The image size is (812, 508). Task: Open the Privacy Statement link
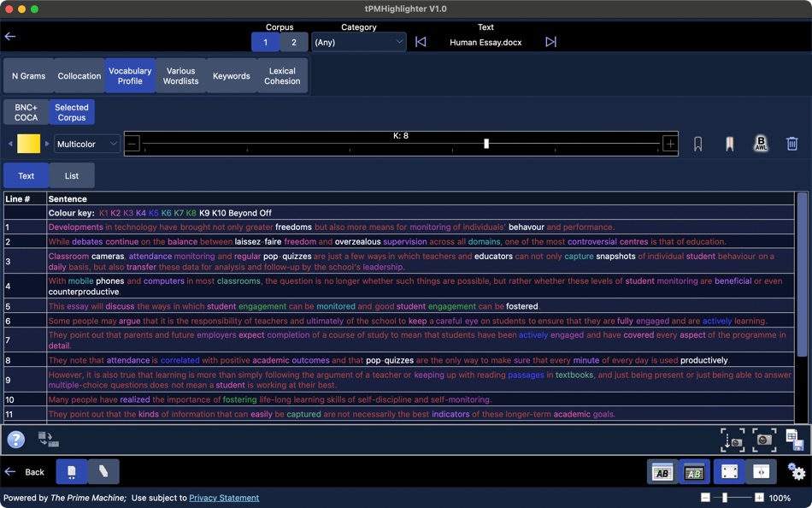pyautogui.click(x=224, y=498)
